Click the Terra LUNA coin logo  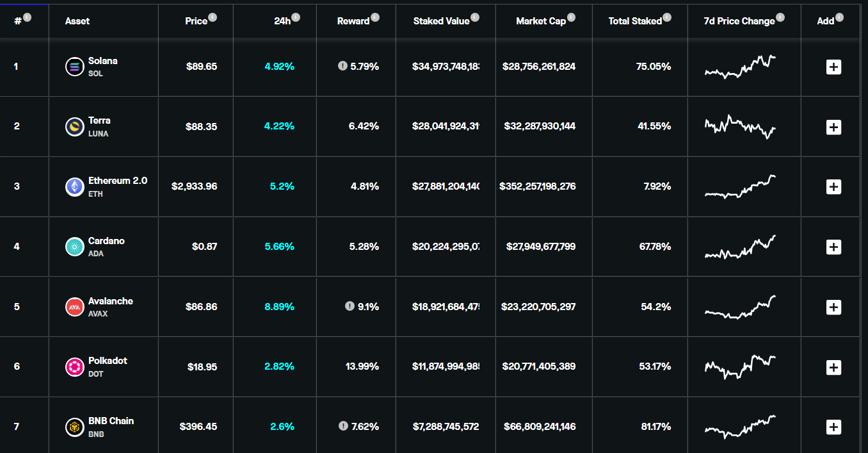tap(75, 127)
